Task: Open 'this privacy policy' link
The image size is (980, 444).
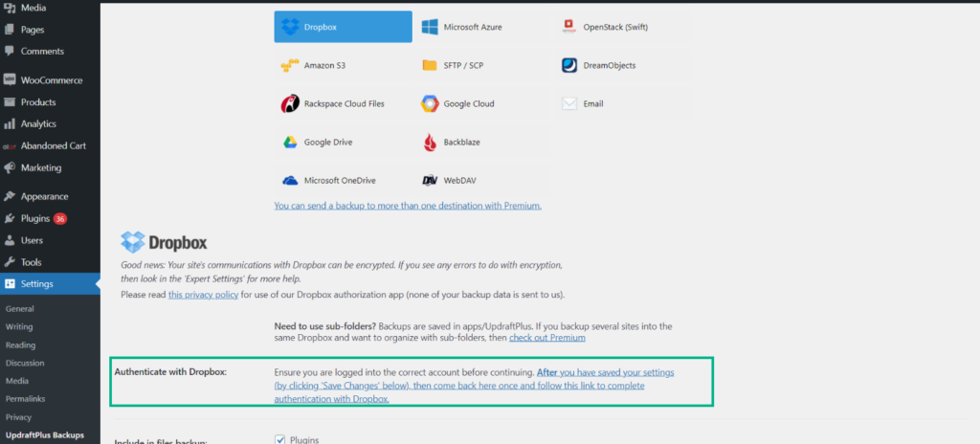Action: [203, 295]
